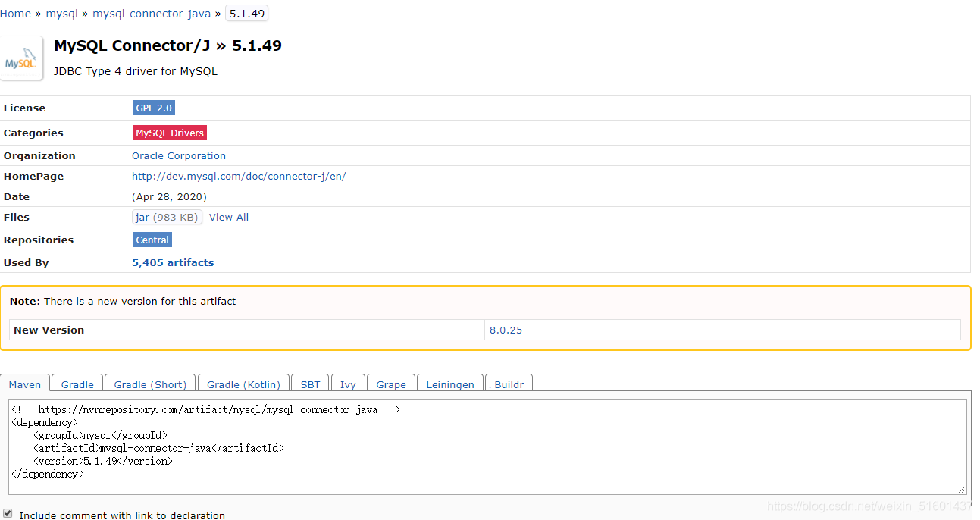Click the groupId mysql line in code
Viewport: 980px width, 520px height.
click(100, 435)
